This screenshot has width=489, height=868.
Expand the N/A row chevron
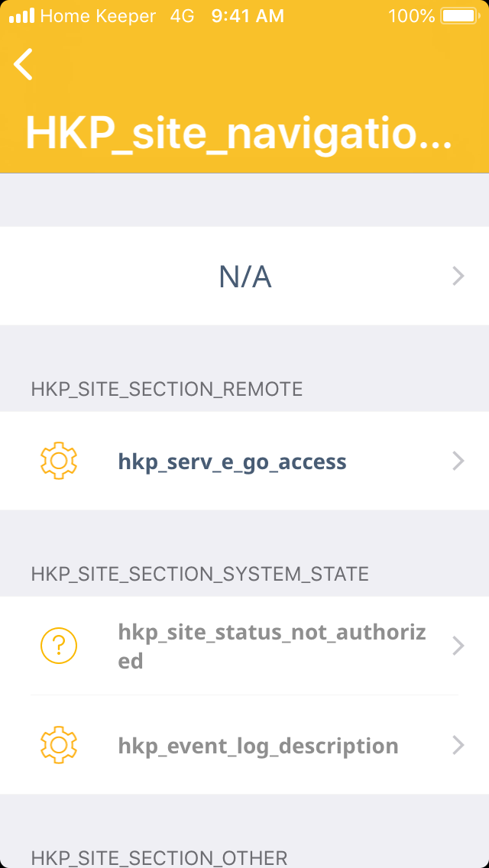point(458,276)
